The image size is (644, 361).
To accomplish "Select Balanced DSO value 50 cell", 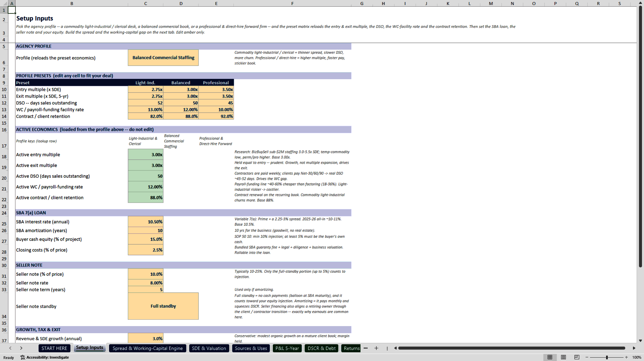I will 181,103.
